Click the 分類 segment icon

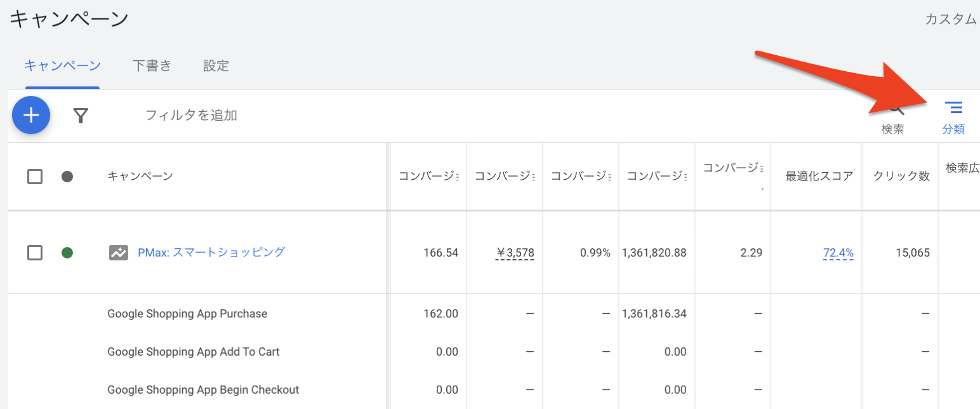(x=953, y=117)
